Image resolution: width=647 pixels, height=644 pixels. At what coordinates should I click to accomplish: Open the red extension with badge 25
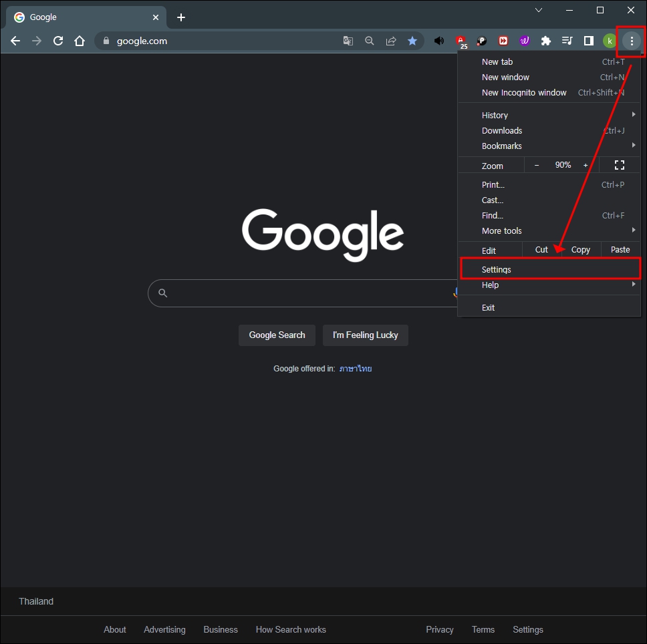[461, 41]
